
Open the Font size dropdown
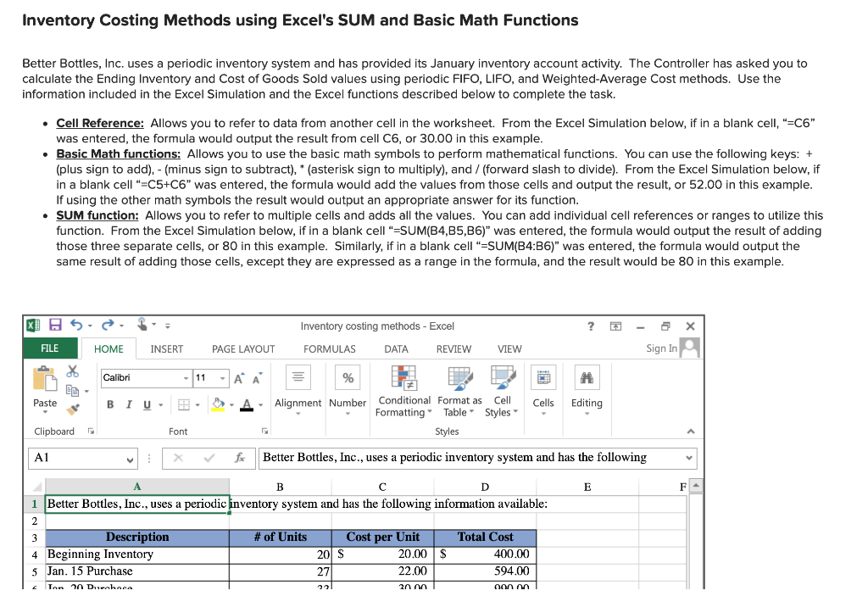pos(222,377)
